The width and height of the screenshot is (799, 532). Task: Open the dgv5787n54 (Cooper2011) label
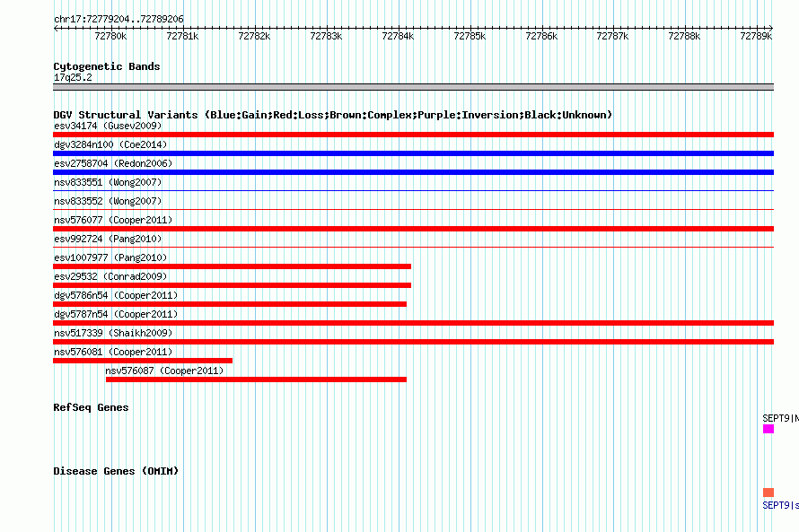coord(116,314)
